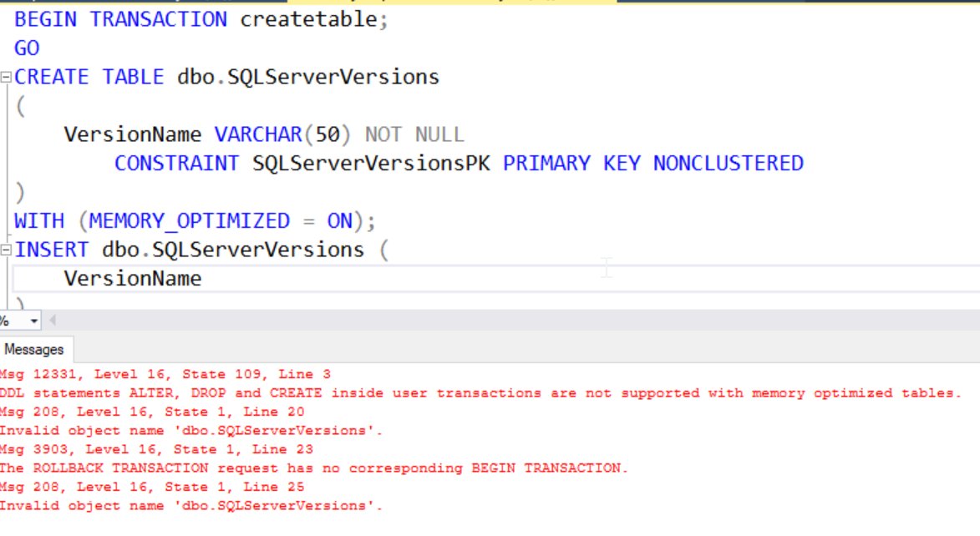Select the Messages tab
980x536 pixels.
(x=34, y=350)
